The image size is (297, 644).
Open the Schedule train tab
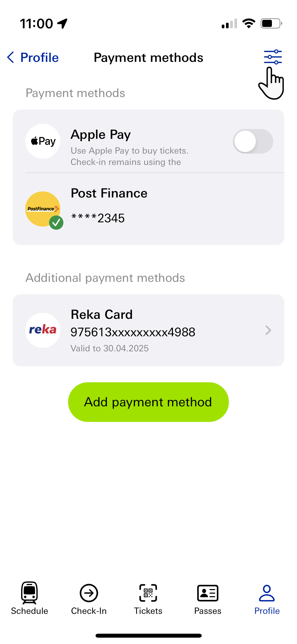[30, 599]
